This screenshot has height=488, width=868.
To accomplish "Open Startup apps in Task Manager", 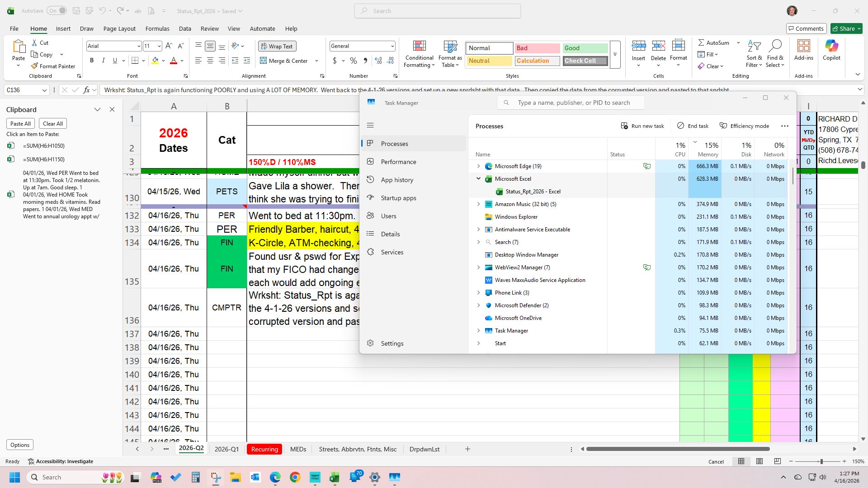I will (398, 198).
